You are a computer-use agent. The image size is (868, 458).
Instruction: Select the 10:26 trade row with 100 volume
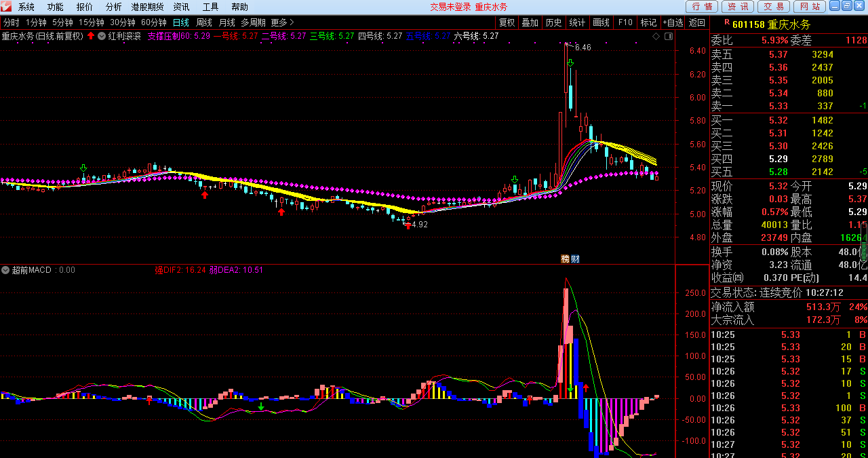click(x=788, y=408)
